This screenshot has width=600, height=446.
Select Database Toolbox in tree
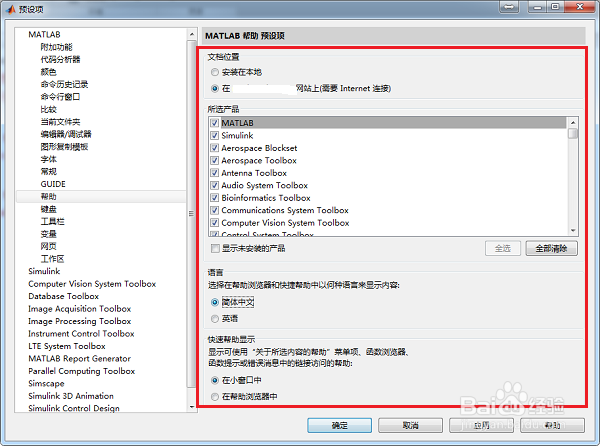coord(64,296)
